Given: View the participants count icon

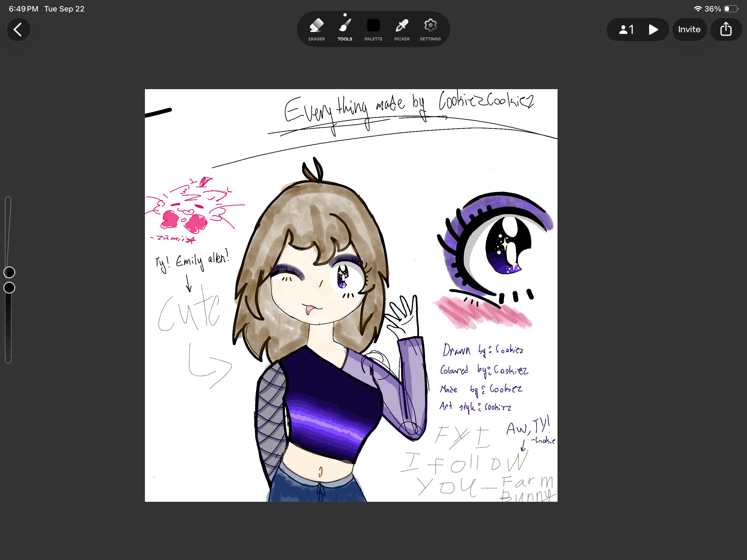Looking at the screenshot, I should (x=626, y=30).
